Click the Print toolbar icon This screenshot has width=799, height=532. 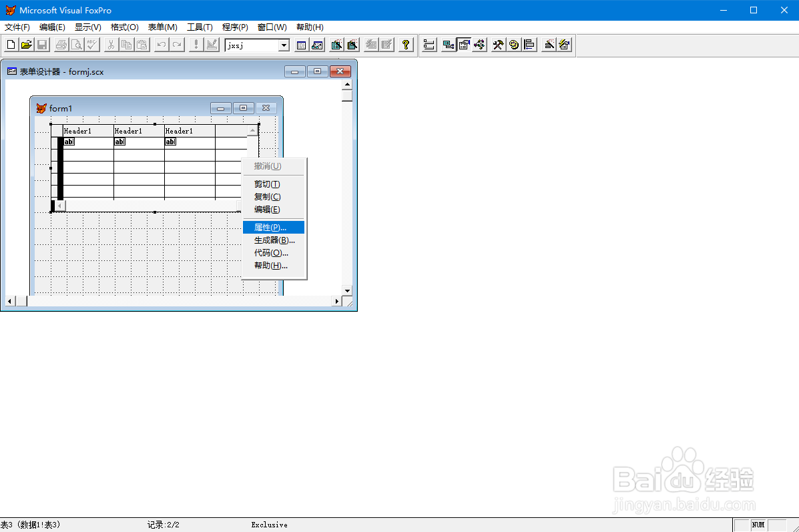point(61,45)
